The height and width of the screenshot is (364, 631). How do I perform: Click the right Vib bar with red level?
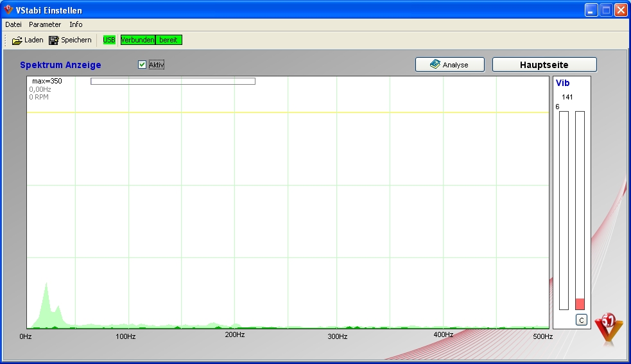point(580,211)
